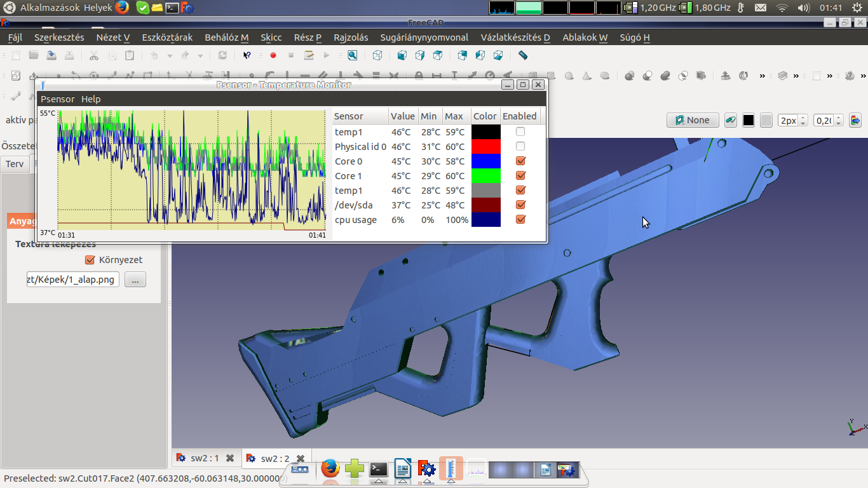Viewport: 868px width, 488px height.
Task: Click the apply style icon at toolbar end
Action: 855,120
